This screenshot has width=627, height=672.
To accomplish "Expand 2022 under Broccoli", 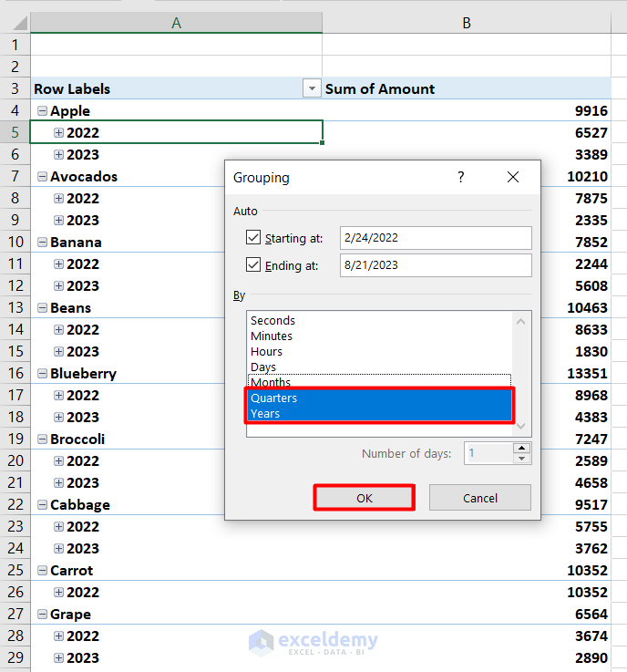I will (x=58, y=460).
